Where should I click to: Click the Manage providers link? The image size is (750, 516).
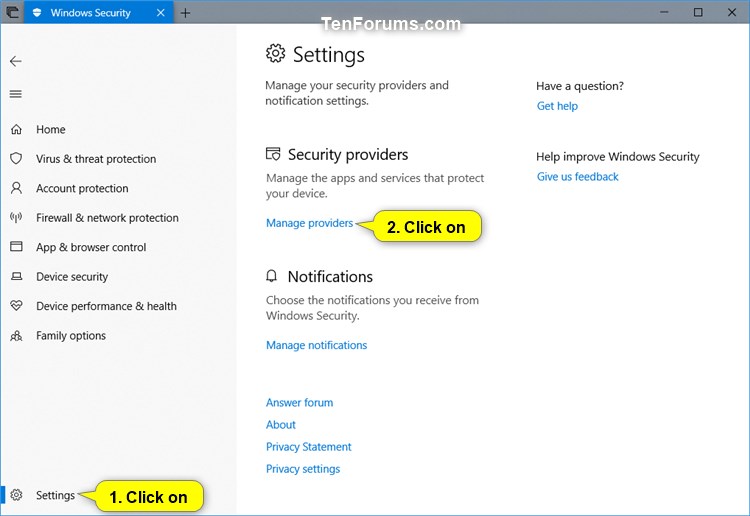click(x=309, y=223)
